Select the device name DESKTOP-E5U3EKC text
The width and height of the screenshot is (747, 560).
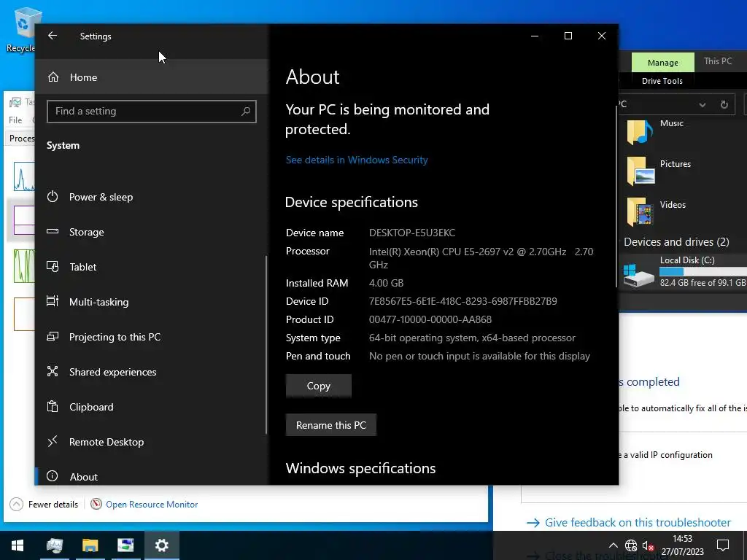(412, 233)
